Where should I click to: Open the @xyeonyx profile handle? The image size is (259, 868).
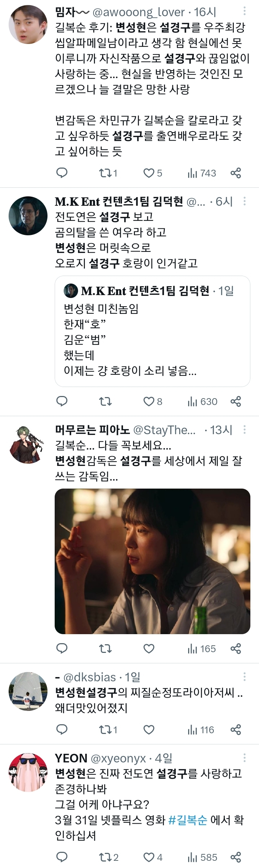(118, 758)
